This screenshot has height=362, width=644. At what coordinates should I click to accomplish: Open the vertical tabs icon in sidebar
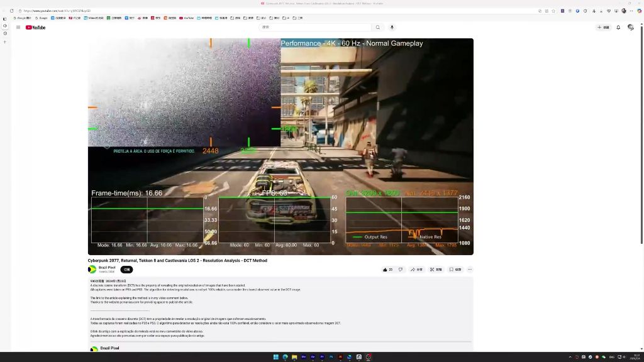pos(5,19)
